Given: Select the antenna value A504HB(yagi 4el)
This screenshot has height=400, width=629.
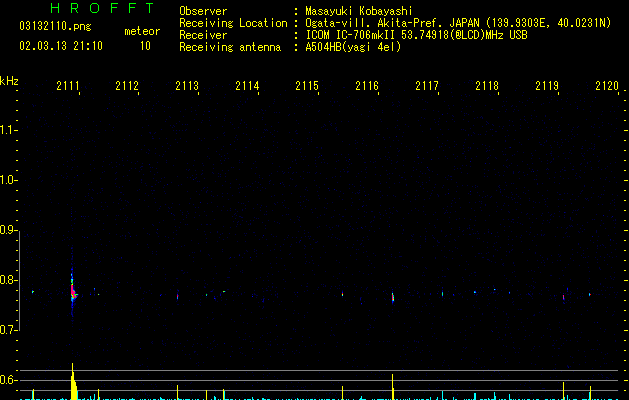Looking at the screenshot, I should 353,47.
